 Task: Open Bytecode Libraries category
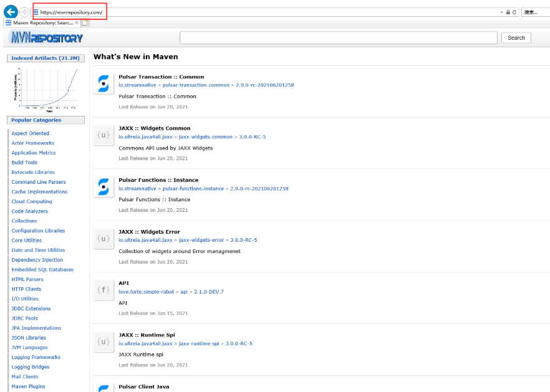click(33, 172)
